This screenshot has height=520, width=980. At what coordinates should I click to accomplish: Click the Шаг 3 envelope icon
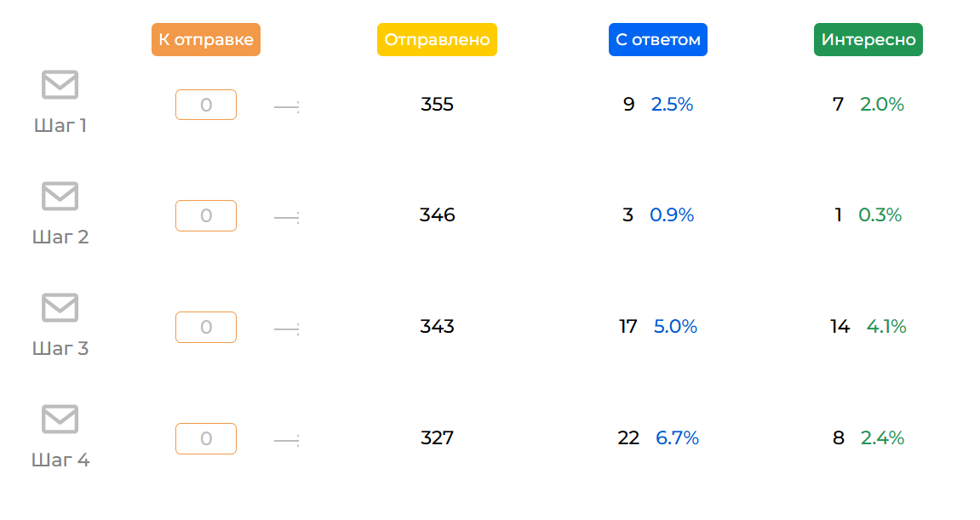(x=60, y=307)
